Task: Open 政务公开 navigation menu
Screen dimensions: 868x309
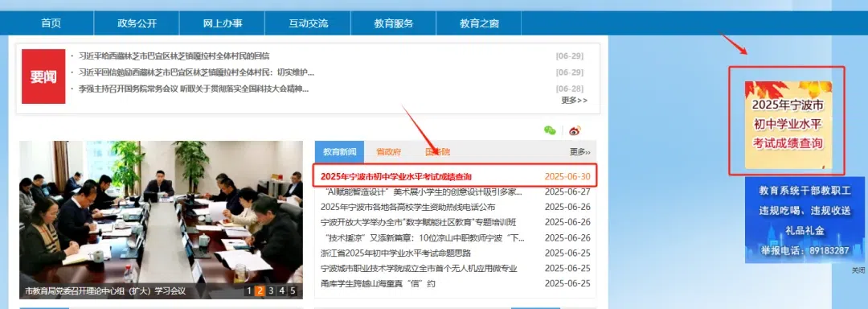Action: pos(137,23)
